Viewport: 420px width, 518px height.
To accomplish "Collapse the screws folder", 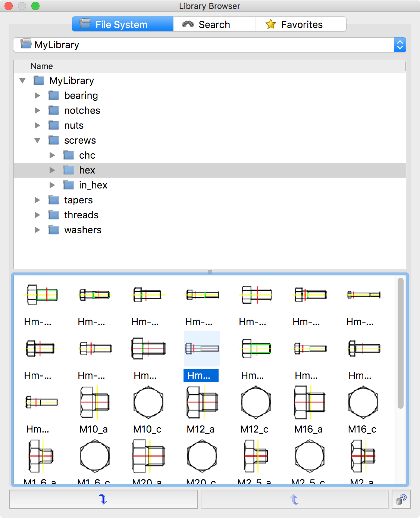I will point(37,140).
